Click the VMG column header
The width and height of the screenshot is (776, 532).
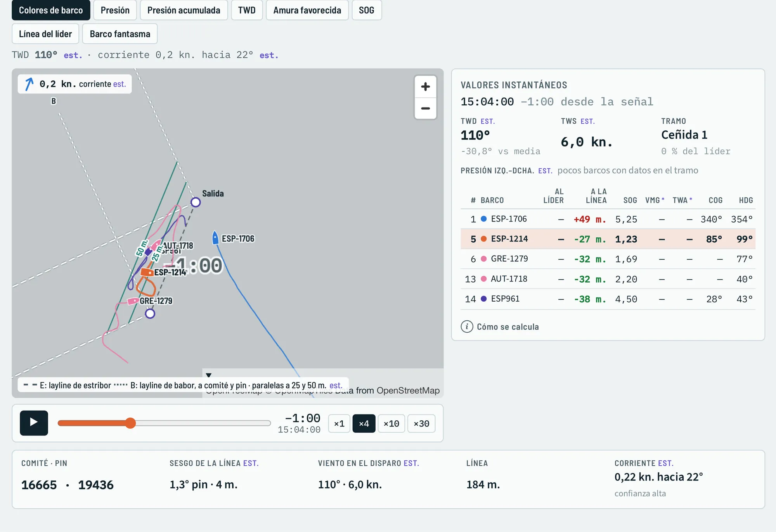(x=655, y=200)
